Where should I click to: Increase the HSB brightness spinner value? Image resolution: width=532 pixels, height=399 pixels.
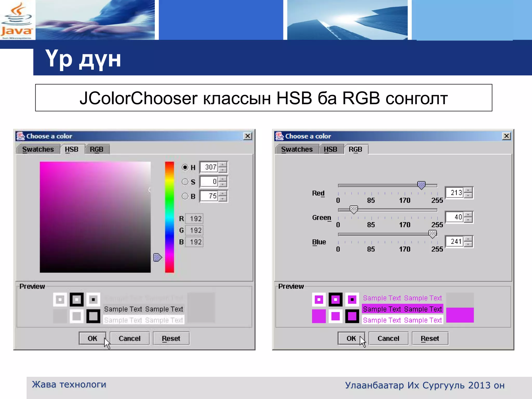222,194
